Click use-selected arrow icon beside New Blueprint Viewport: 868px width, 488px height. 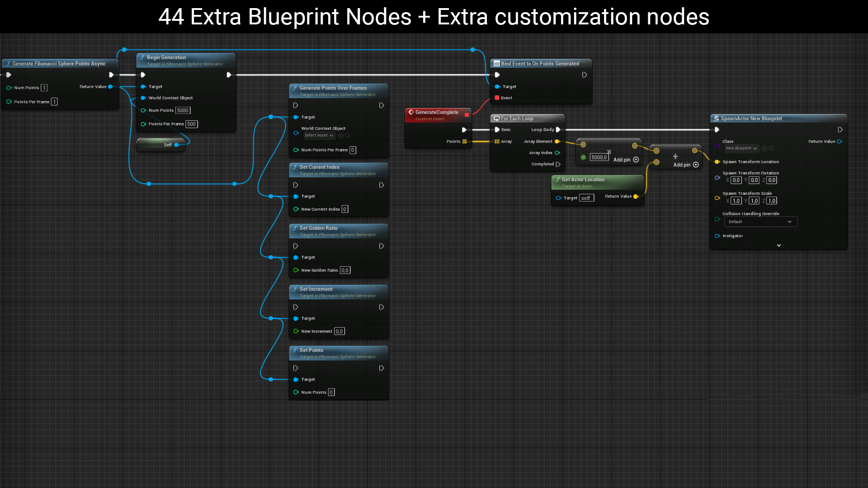point(764,148)
